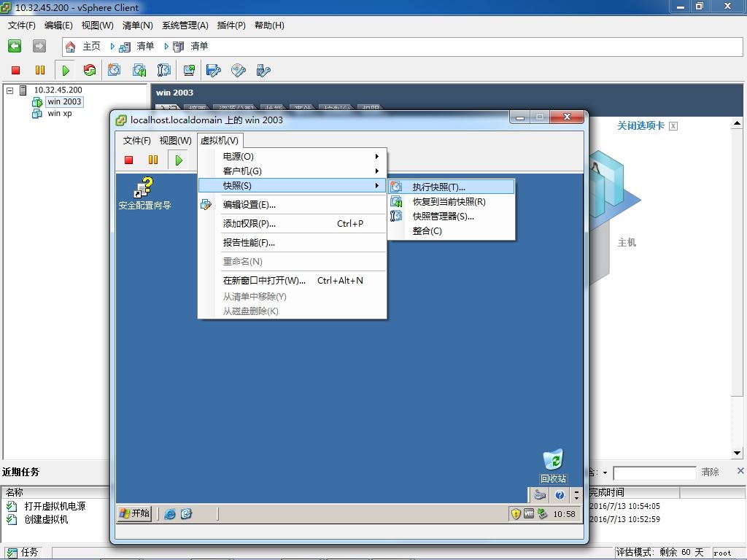Image resolution: width=747 pixels, height=560 pixels.
Task: Click the 任务 button in the status bar
Action: click(23, 553)
